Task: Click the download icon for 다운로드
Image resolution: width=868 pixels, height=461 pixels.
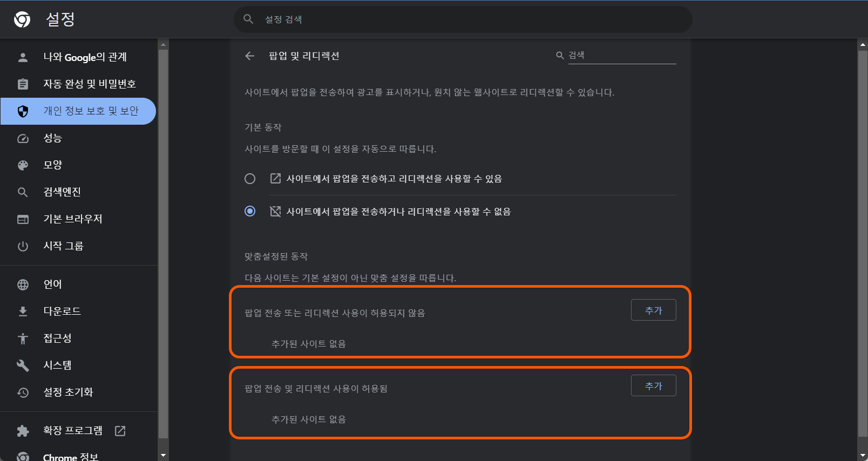Action: coord(23,311)
